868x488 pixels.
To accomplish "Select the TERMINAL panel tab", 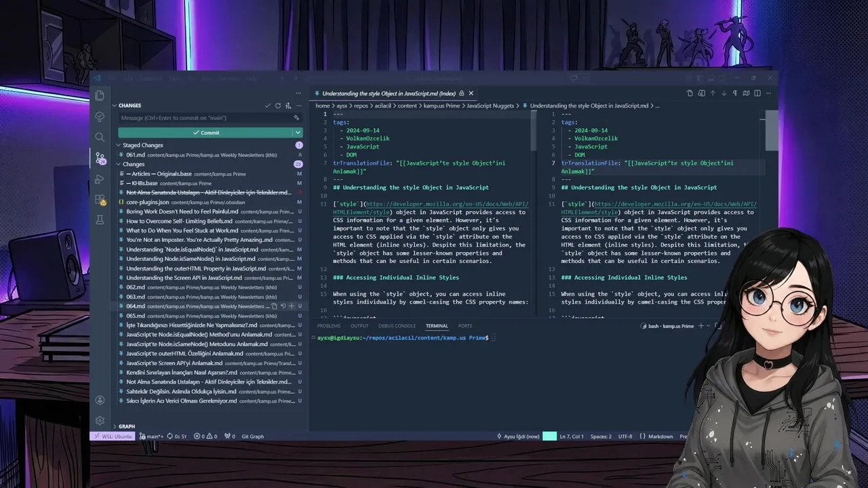I will coord(437,326).
